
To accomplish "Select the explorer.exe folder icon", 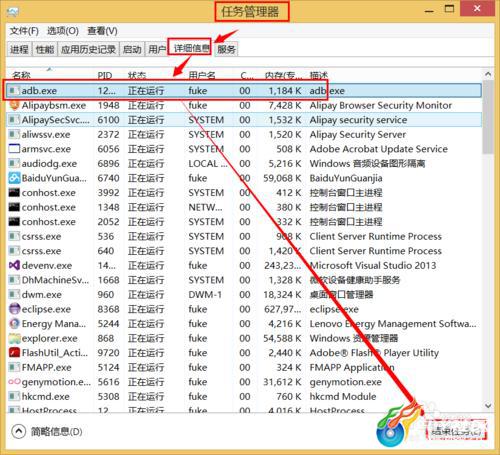I will tap(14, 338).
